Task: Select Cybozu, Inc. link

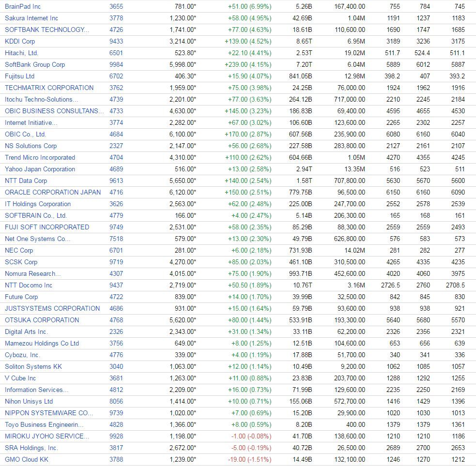Action: point(22,355)
